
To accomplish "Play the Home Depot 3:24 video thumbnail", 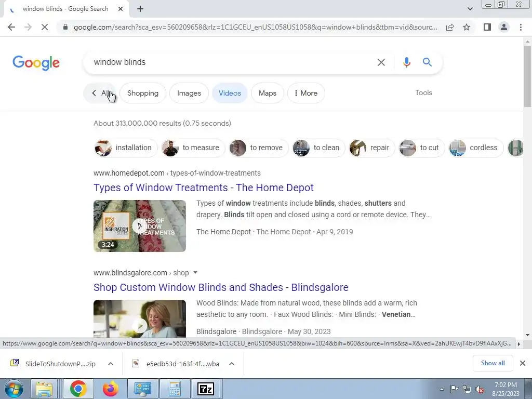I will pos(140,226).
